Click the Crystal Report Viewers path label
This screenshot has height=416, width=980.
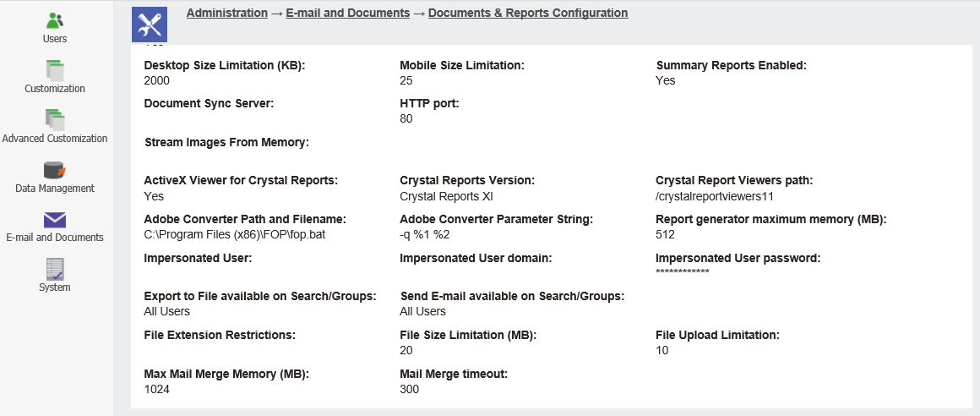point(734,181)
